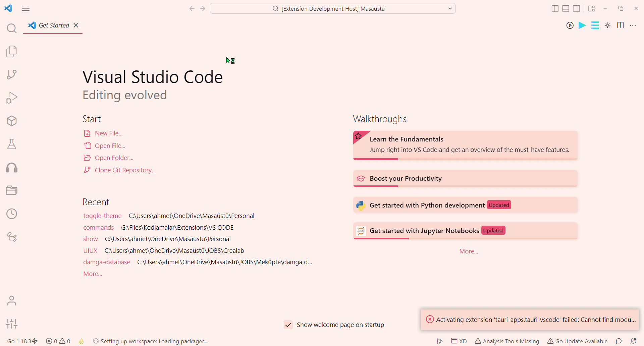Open the errors and warnings count
The width and height of the screenshot is (644, 346).
click(58, 341)
